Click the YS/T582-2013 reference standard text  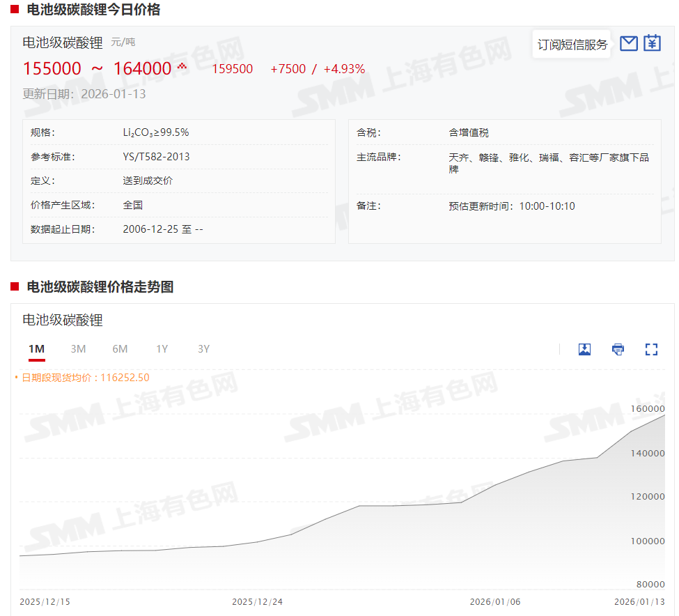[156, 157]
